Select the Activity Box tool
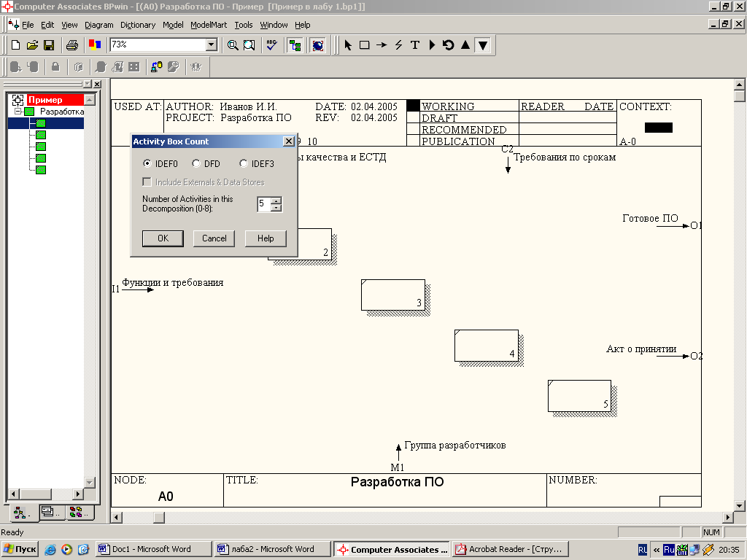The image size is (747, 560). (365, 45)
